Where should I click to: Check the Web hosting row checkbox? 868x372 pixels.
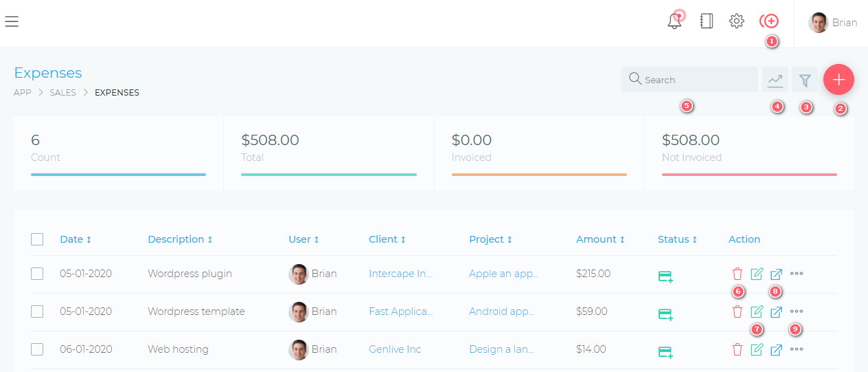coord(37,349)
